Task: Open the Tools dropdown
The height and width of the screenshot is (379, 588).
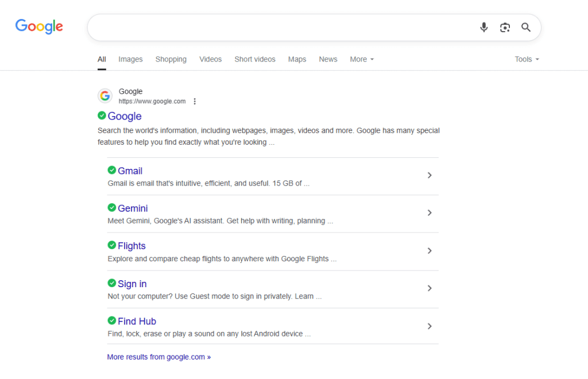Action: [x=527, y=59]
